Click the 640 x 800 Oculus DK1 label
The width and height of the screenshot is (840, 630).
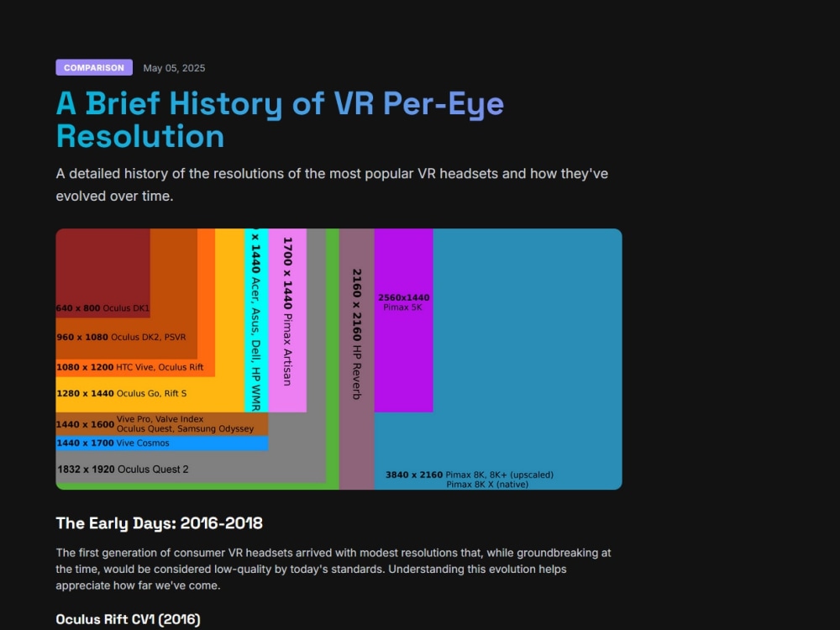[x=102, y=308]
